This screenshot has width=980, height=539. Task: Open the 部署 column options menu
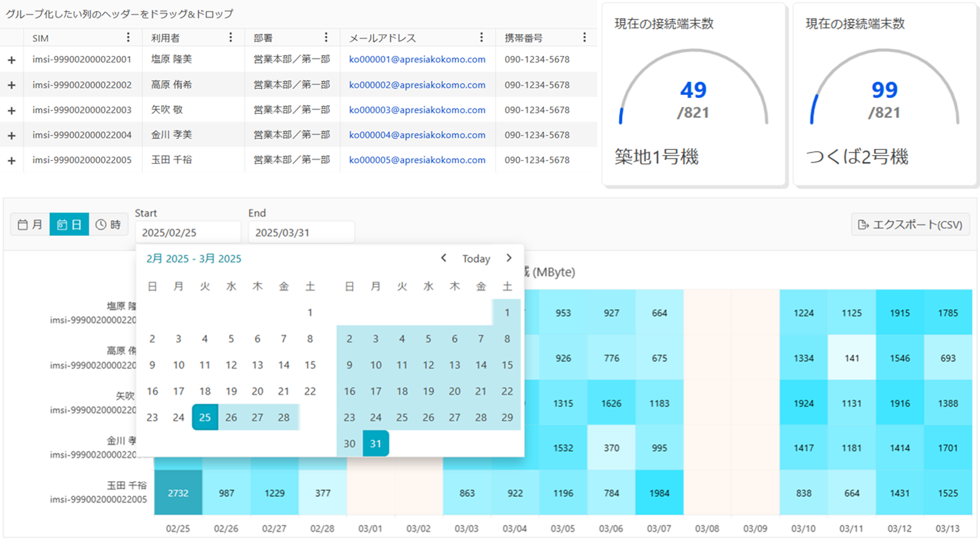(326, 38)
